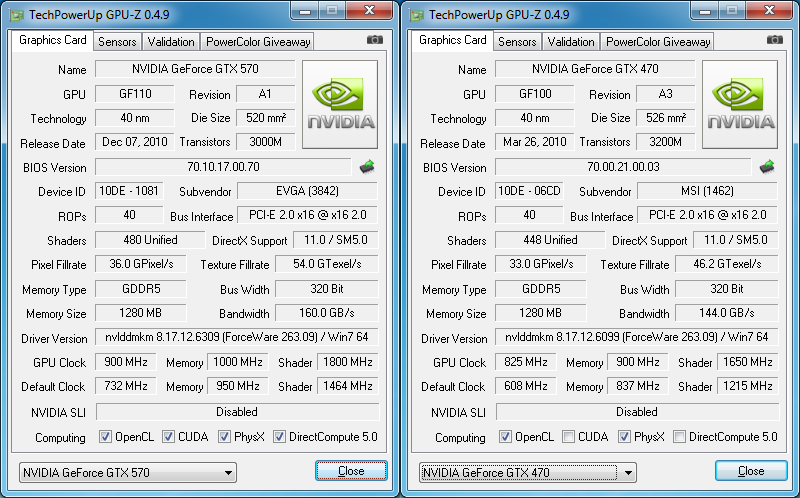The width and height of the screenshot is (800, 498).
Task: Toggle OpenCL checkbox in GTX 470 window
Action: pos(505,437)
